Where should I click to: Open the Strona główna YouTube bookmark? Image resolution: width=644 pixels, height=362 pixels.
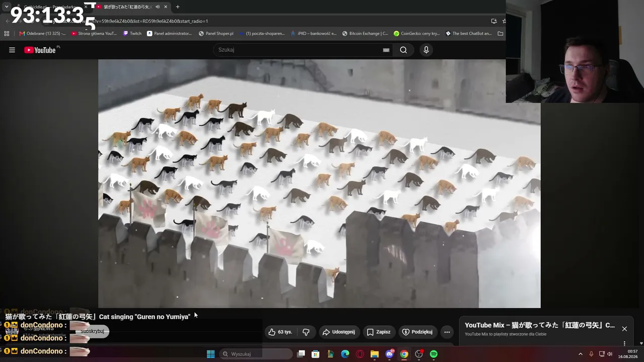[95, 34]
